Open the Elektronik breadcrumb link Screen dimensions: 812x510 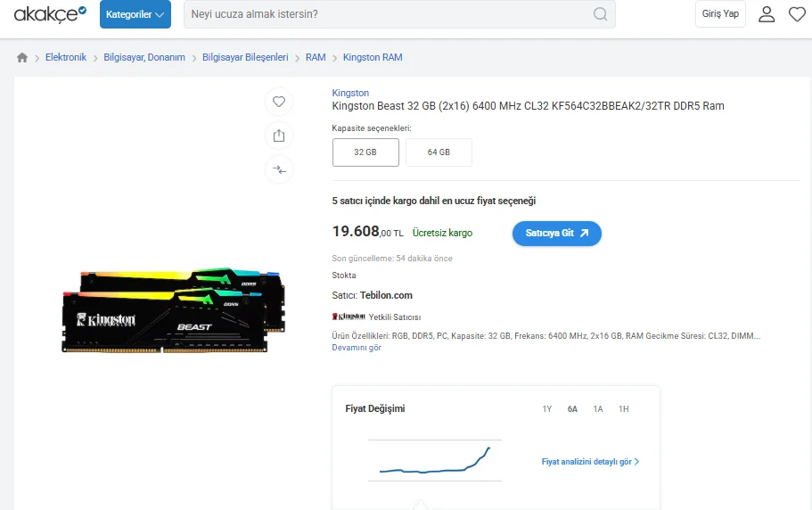pos(66,57)
